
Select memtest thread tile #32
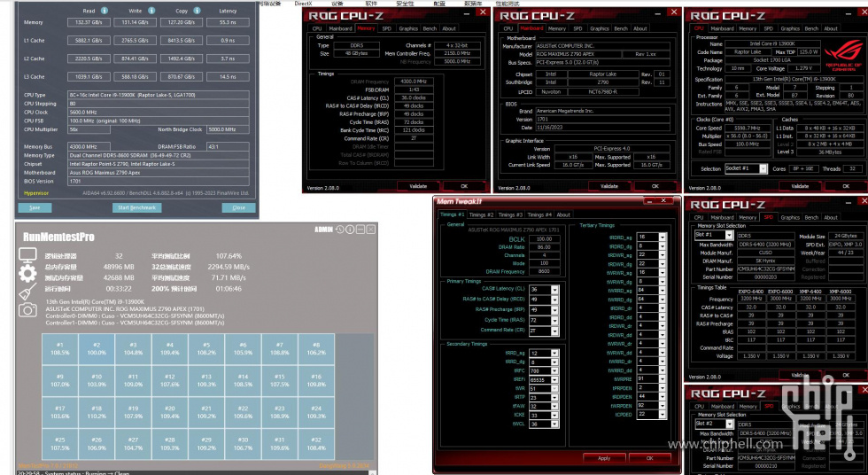click(316, 444)
